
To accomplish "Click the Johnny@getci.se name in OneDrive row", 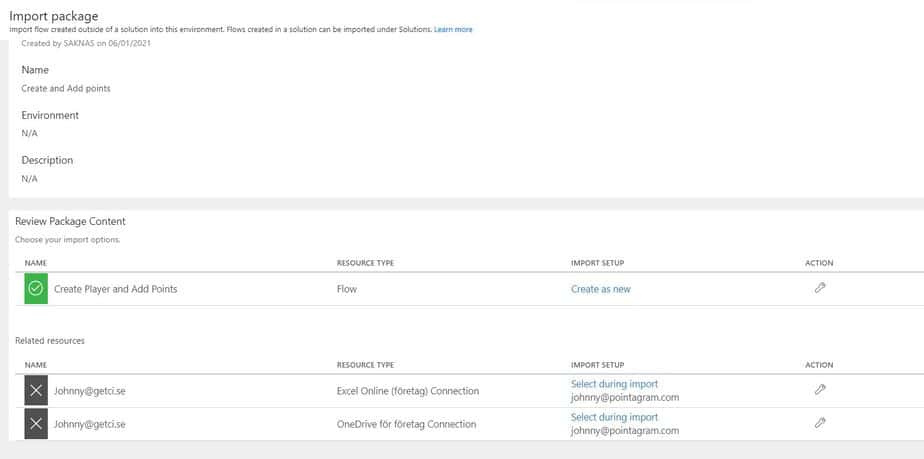I will click(90, 424).
